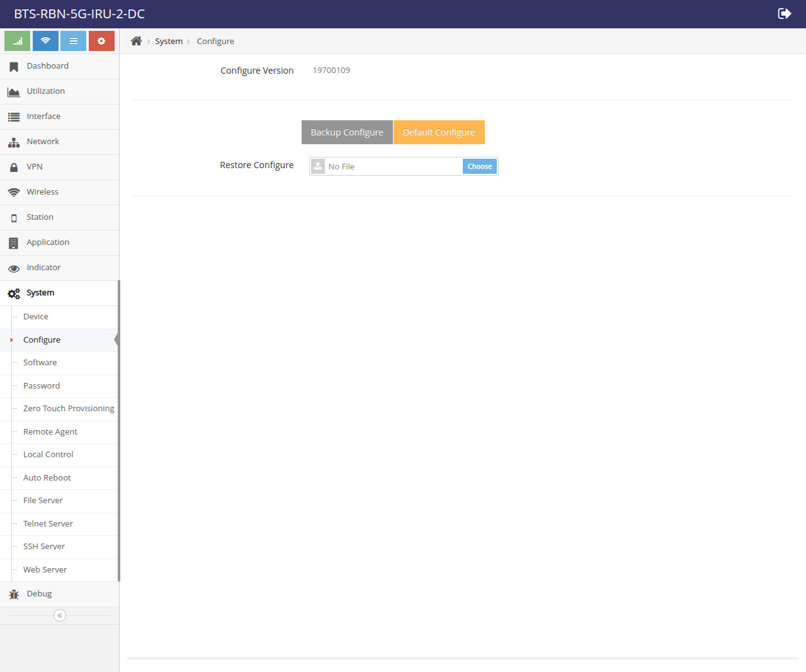Click the System breadcrumb link
Screen dimensions: 806x672
169,42
